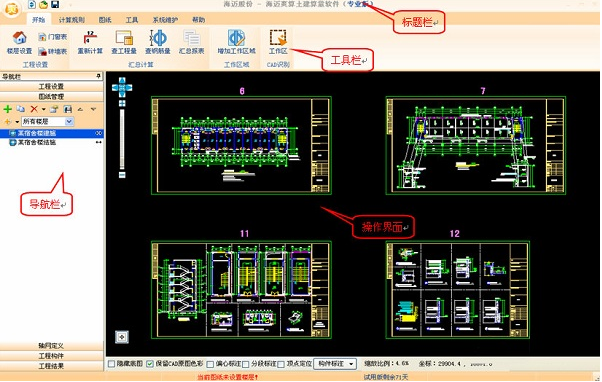
Task: Click green plus add-drawing icon in navigation panel
Action: pyautogui.click(x=7, y=109)
